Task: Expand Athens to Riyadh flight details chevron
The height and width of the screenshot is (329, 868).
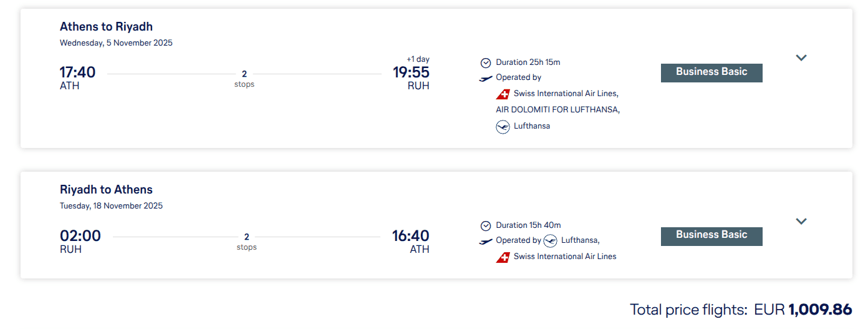Action: click(x=801, y=58)
